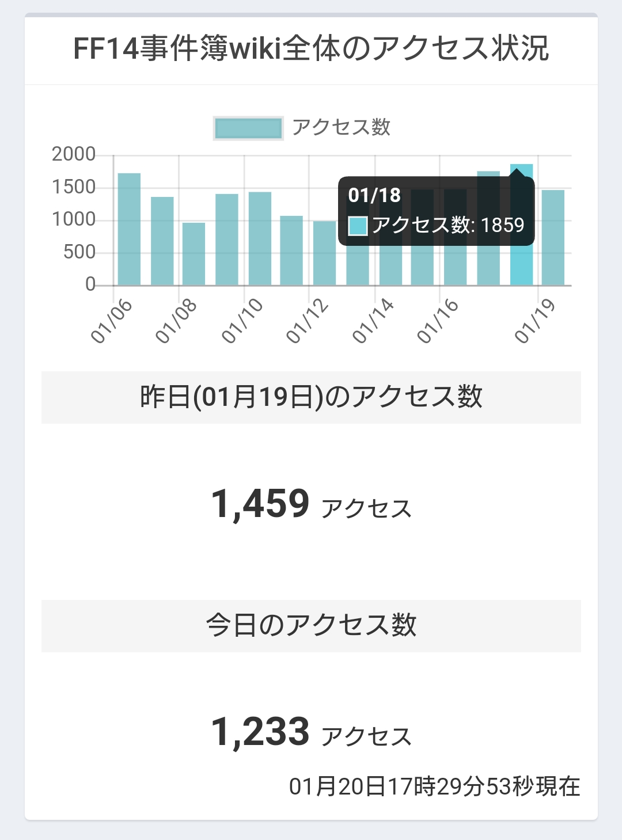622x840 pixels.
Task: Click the tooltip showing アクセス数: 1859
Action: pos(437,211)
